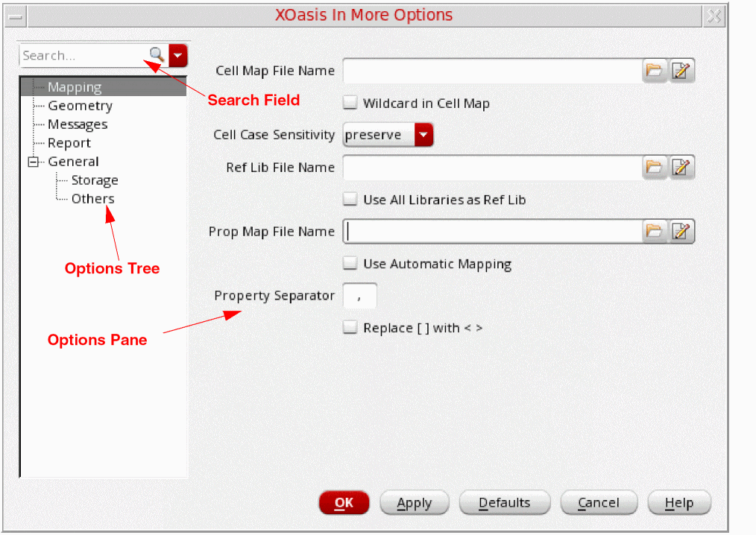Click the Cancel button
Viewport: 756px width, 535px height.
[599, 503]
